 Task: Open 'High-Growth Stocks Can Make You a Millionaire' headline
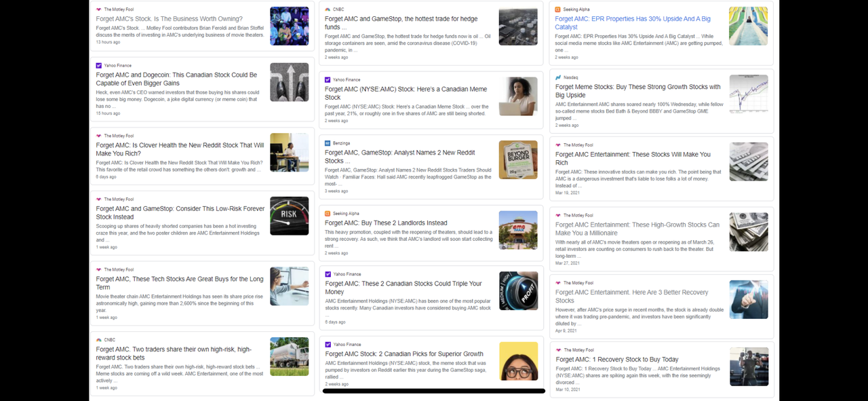[637, 229]
